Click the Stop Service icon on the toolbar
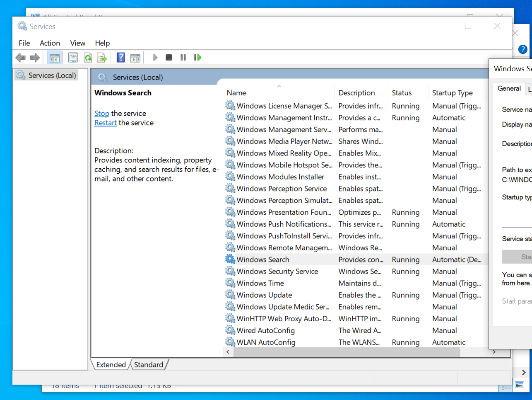Screen dimensions: 532x400 pyautogui.click(x=169, y=57)
